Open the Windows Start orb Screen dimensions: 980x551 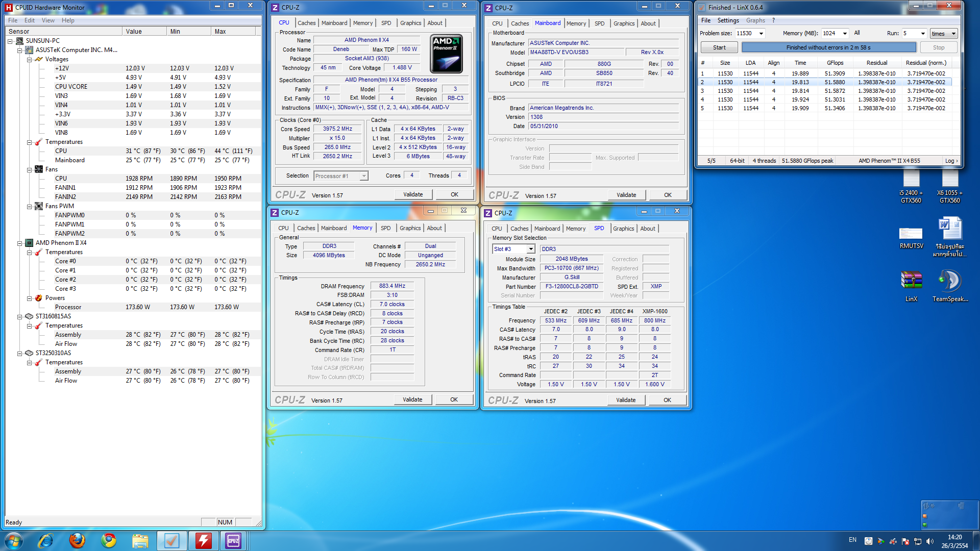[x=14, y=540]
